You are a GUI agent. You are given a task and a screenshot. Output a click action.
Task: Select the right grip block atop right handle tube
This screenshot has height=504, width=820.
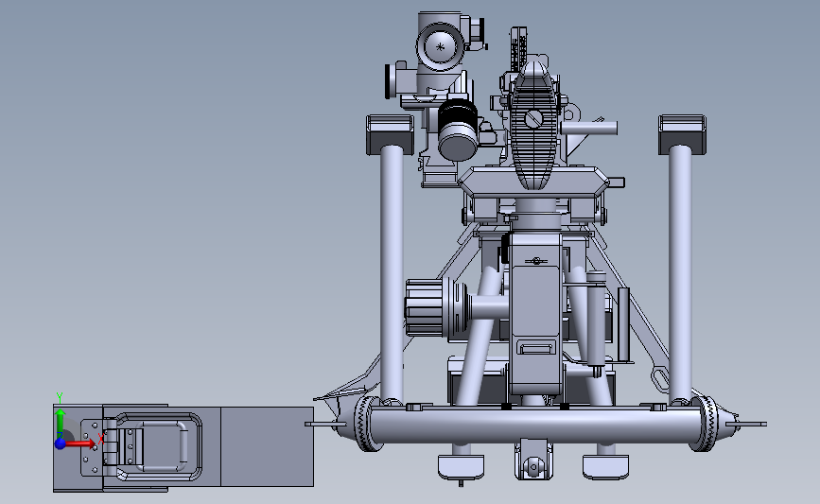[682, 135]
